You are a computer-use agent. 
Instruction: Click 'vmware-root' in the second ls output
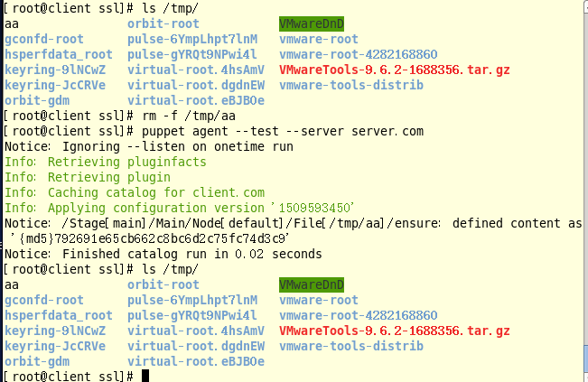click(319, 301)
